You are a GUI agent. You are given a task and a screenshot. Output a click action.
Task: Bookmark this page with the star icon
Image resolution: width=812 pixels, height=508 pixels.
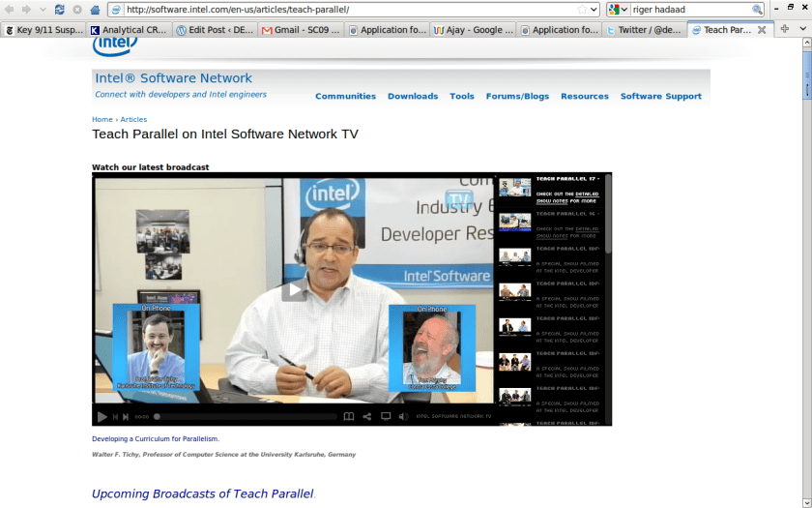click(582, 10)
